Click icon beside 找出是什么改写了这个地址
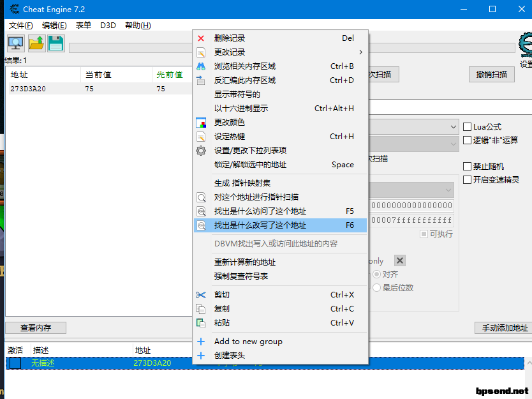Image resolution: width=532 pixels, height=399 pixels. click(x=201, y=225)
